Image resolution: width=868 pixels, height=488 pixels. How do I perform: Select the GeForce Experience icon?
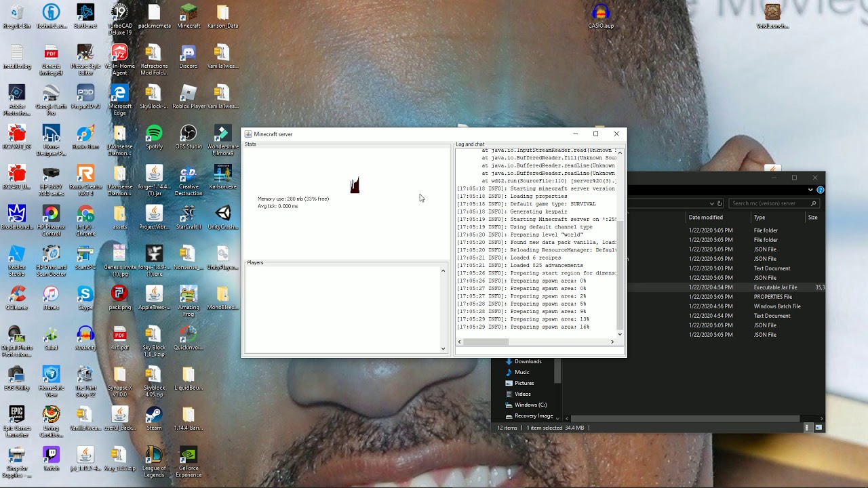tap(189, 462)
